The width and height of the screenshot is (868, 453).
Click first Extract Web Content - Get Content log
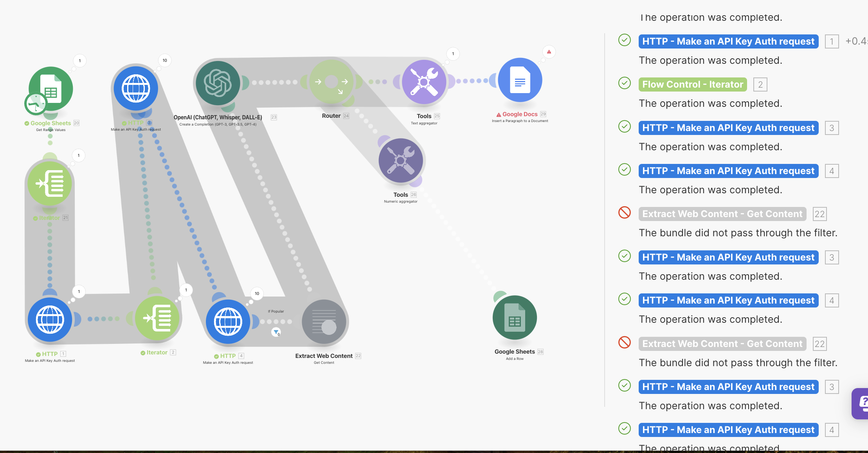(722, 214)
